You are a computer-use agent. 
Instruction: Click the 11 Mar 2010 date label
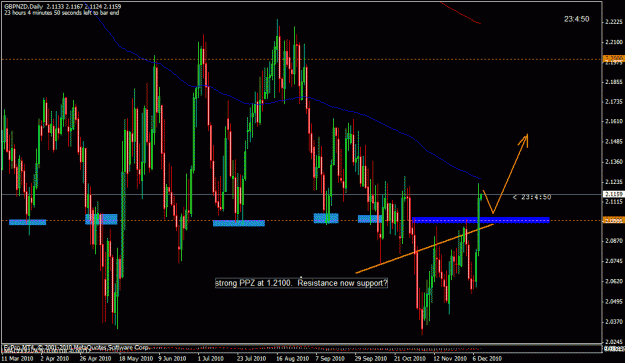(17, 358)
